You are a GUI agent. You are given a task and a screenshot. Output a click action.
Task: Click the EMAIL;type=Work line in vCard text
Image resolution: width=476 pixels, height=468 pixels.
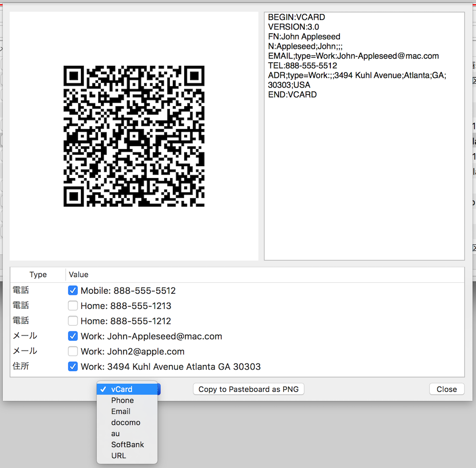(353, 56)
